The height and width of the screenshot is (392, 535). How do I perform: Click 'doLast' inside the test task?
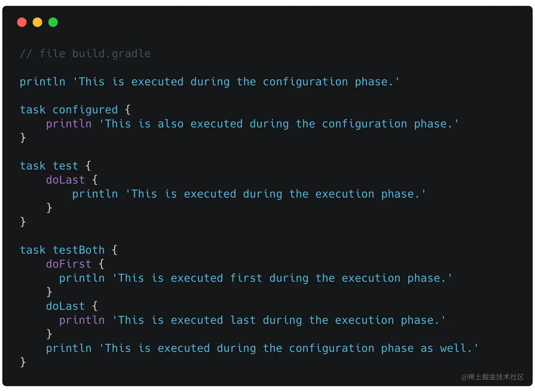(x=65, y=180)
